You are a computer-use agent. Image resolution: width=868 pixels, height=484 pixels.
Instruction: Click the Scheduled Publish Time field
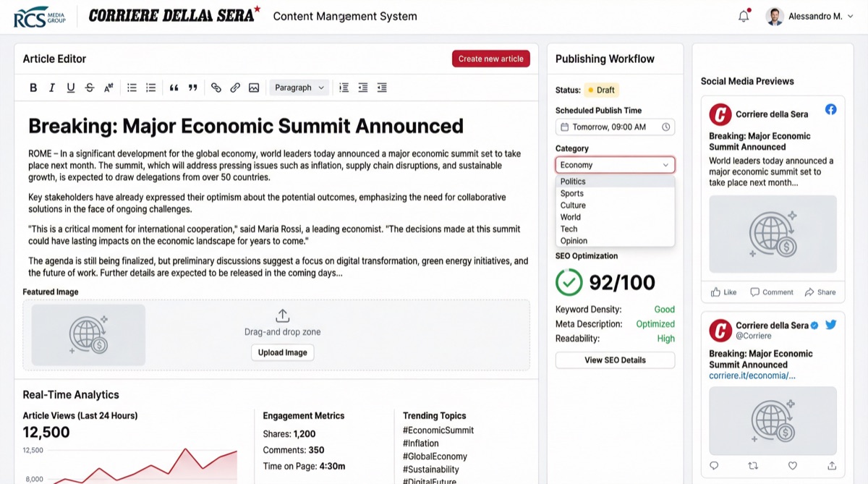point(614,126)
